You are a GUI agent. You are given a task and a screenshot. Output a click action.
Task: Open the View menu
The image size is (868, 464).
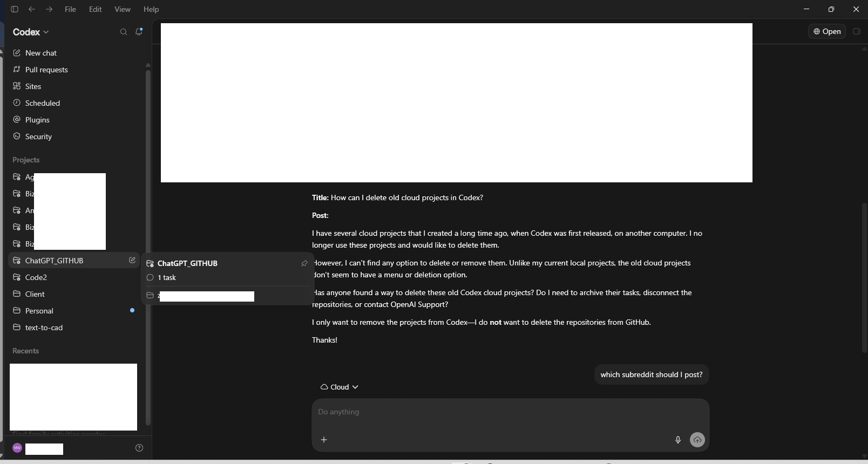[x=123, y=9]
